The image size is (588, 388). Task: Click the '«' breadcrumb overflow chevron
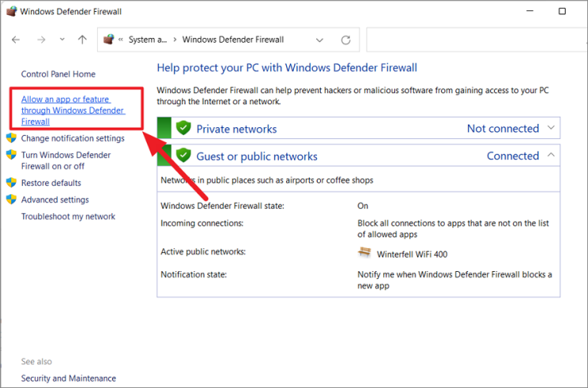(121, 40)
